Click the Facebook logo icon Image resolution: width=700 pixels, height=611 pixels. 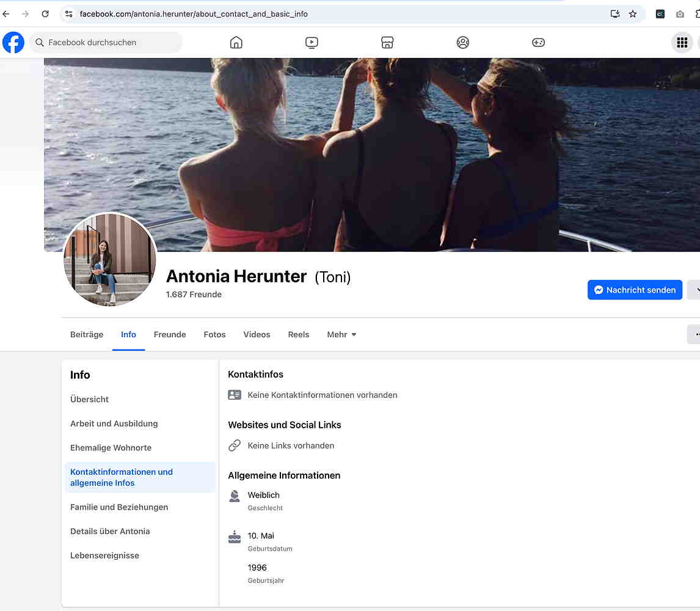(x=13, y=42)
